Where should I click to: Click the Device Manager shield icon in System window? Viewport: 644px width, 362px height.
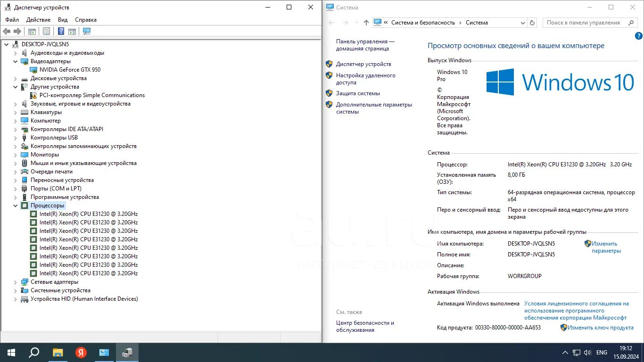[329, 64]
